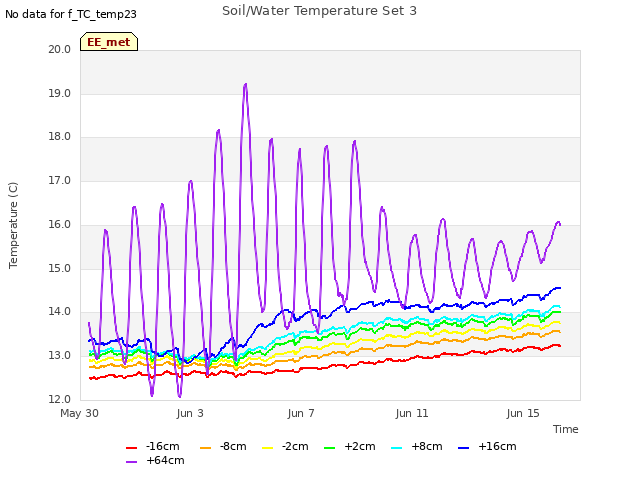This screenshot has height=480, width=640.
Task: Click the red -16cm legend swatch
Action: pyautogui.click(x=131, y=448)
